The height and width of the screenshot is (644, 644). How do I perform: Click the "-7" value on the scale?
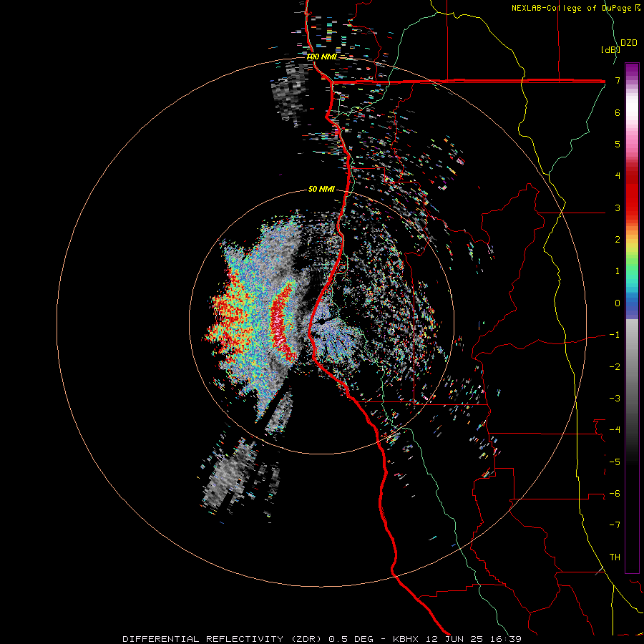pyautogui.click(x=615, y=525)
